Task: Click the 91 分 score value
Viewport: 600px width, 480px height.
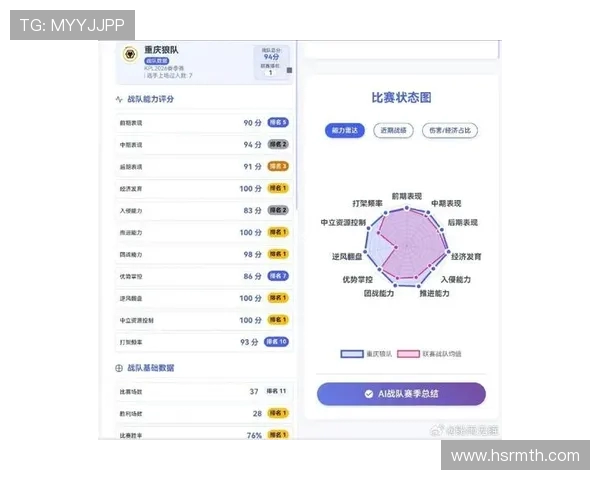Action: [x=253, y=167]
